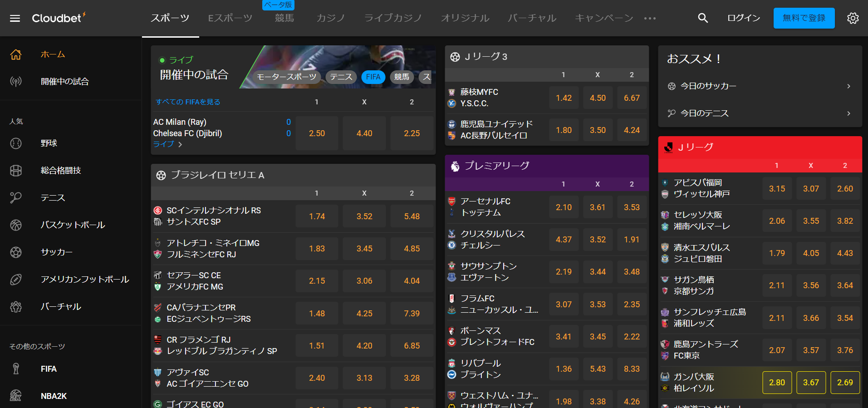Click the soccer ball icon in ブラジレイロ セリエ A header
Viewport: 868px width, 408px height.
(161, 175)
